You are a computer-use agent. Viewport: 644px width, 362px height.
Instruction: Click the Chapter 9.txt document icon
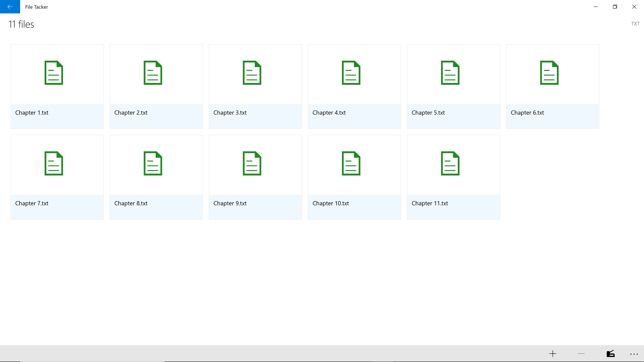(252, 163)
